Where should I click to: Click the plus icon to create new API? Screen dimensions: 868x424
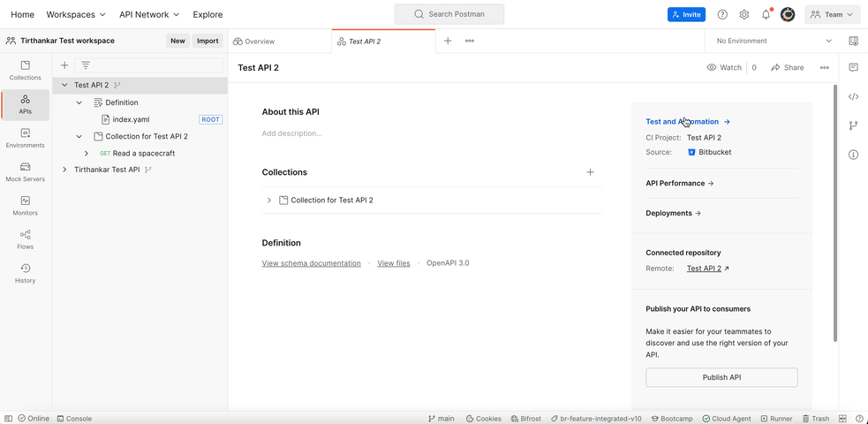pos(64,65)
